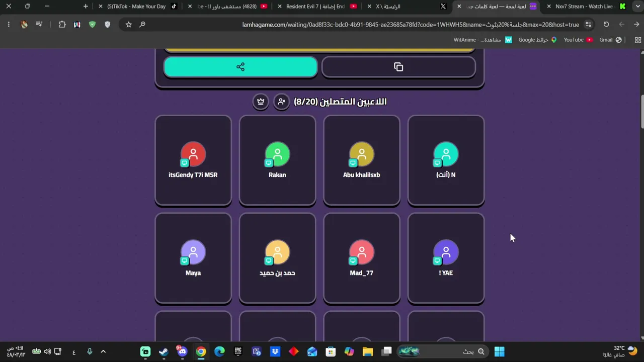This screenshot has height=362, width=644.
Task: Click the copy link button
Action: pos(398,67)
